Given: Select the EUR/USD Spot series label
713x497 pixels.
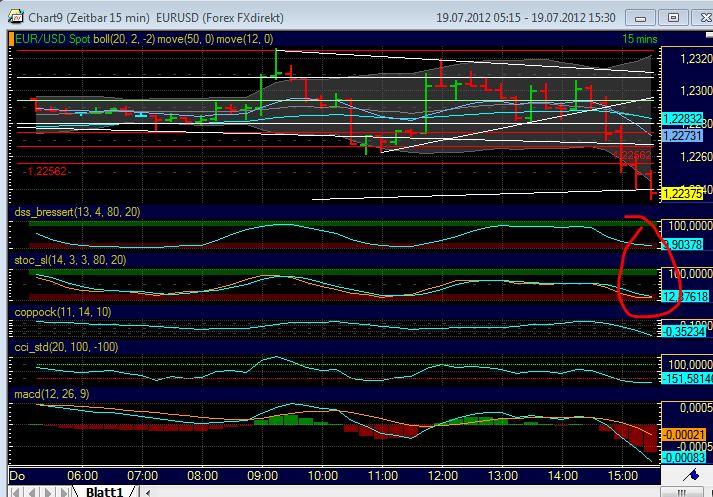Looking at the screenshot, I should tap(52, 39).
